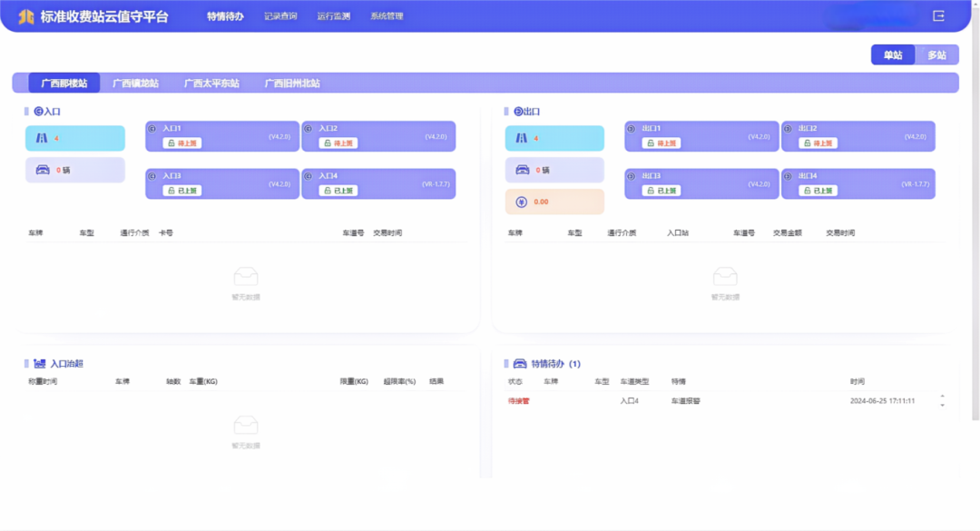980x531 pixels.
Task: Click the logout icon in the header
Action: (x=938, y=16)
